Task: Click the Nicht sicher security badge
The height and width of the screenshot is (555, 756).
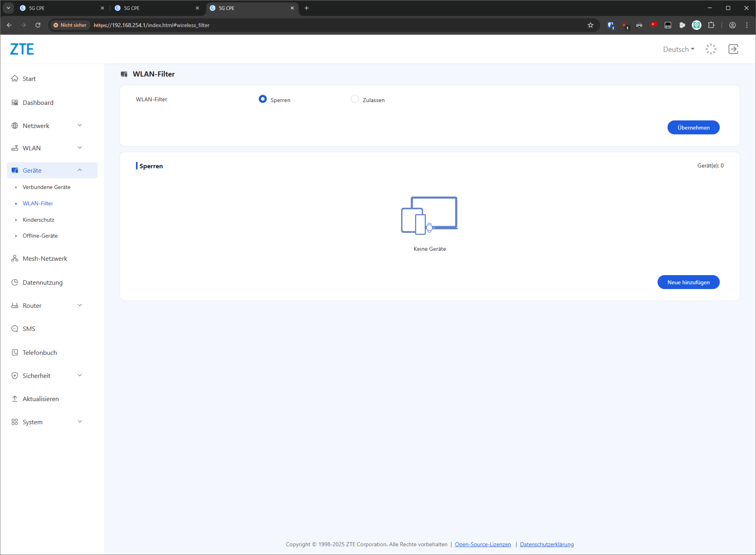Action: 70,25
